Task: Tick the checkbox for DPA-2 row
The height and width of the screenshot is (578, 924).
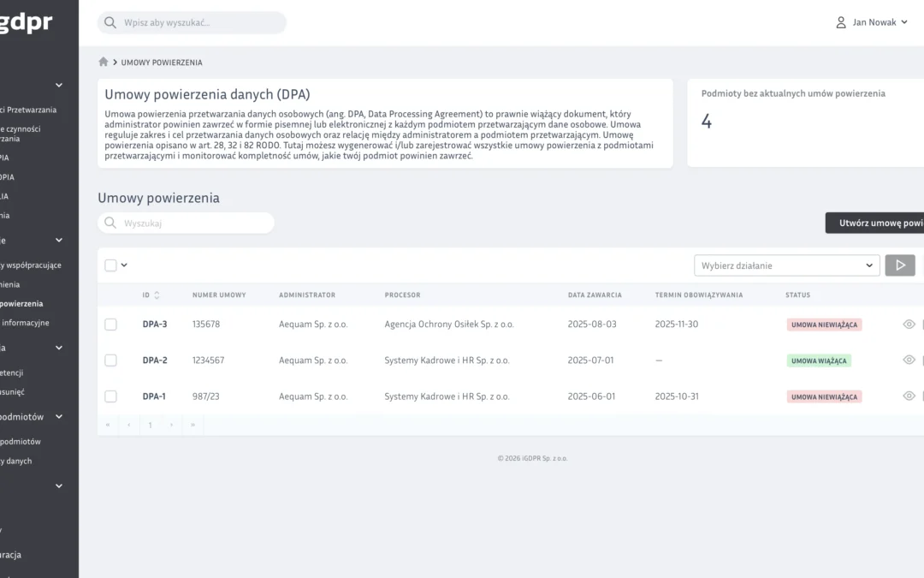Action: (x=110, y=361)
